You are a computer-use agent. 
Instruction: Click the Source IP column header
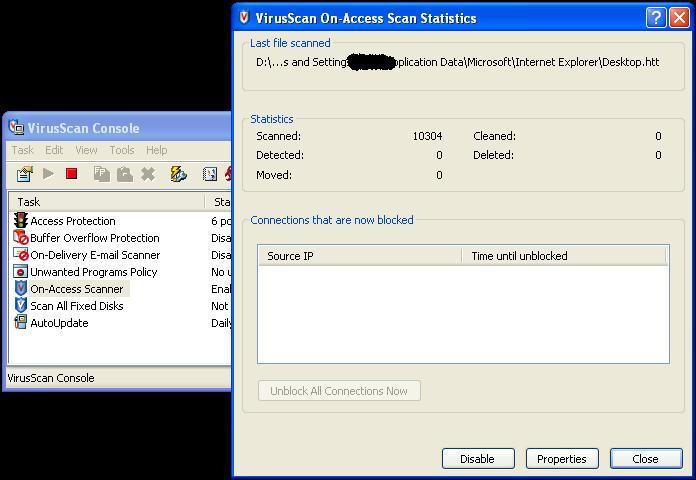pos(360,256)
